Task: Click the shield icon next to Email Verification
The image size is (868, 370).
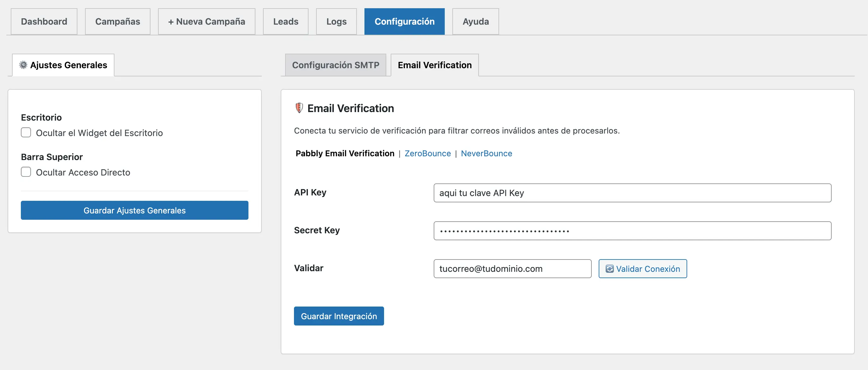Action: [x=299, y=108]
